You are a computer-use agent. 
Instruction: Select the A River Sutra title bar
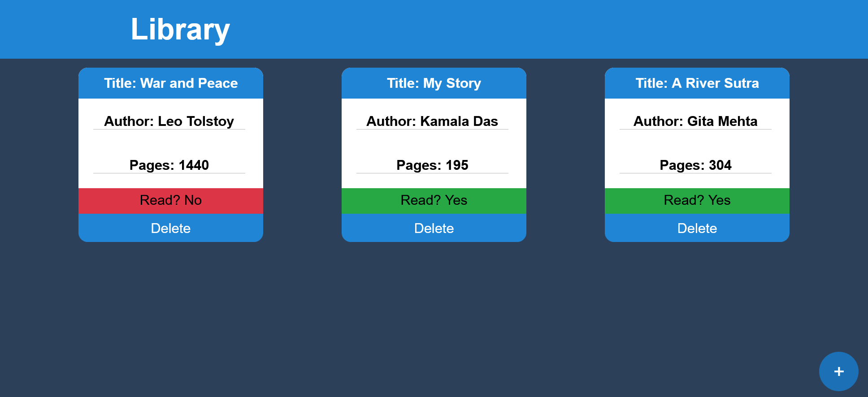[697, 83]
